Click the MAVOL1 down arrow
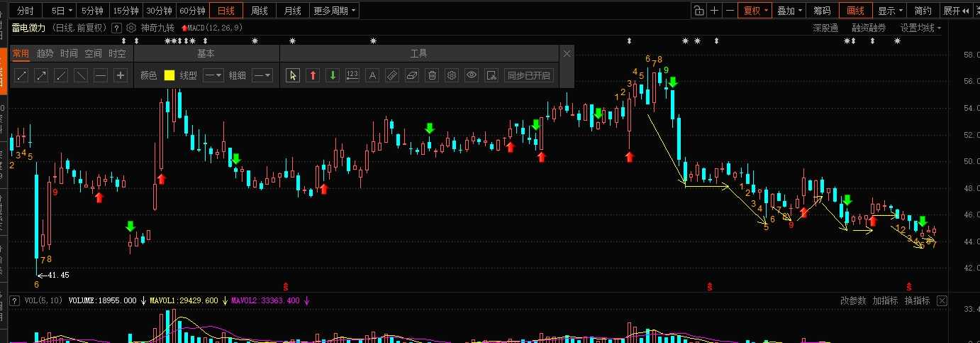 pos(226,301)
